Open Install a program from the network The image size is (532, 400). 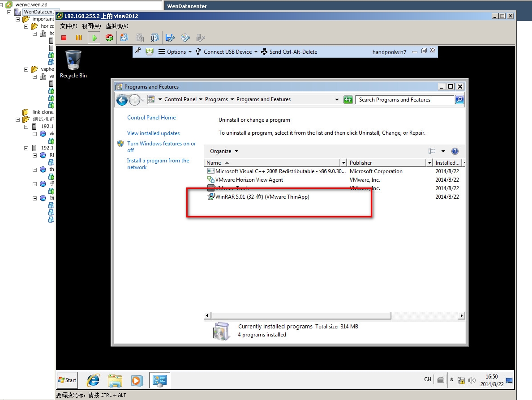tap(158, 164)
